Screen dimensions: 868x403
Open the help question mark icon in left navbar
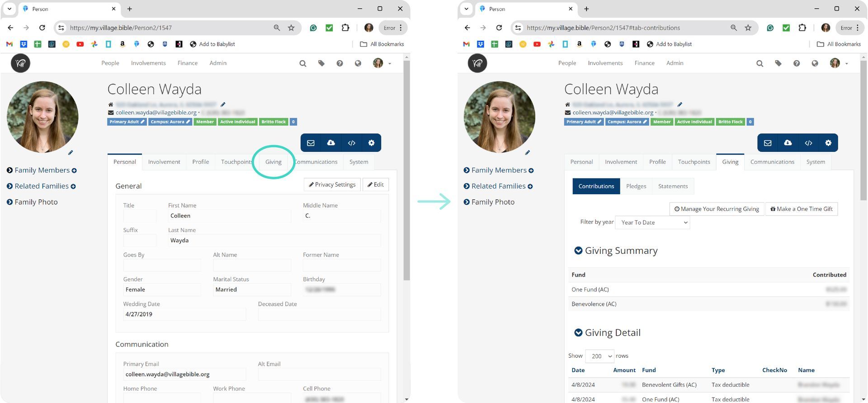pyautogui.click(x=340, y=64)
